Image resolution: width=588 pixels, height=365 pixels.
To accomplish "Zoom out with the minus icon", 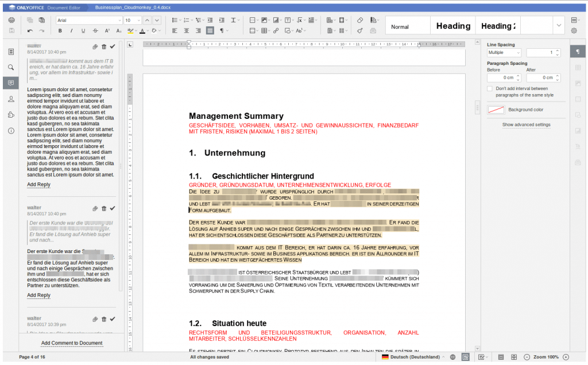I will coord(527,357).
